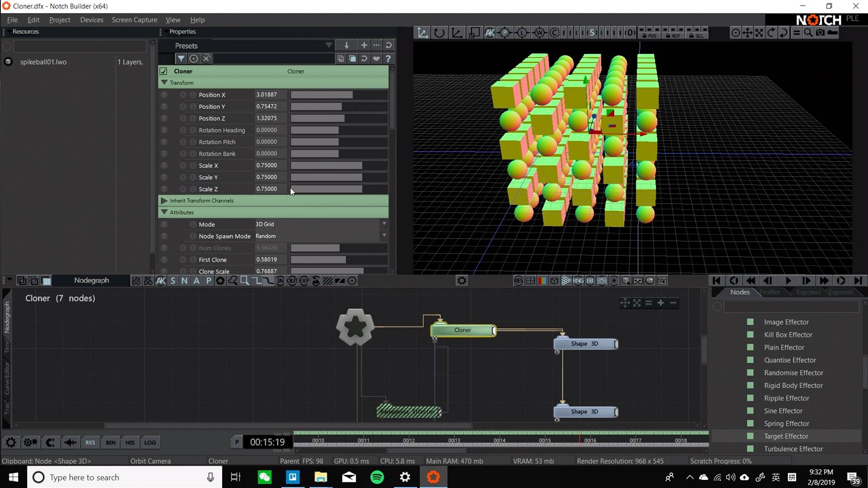Toggle the IN nodegraph icon

click(x=280, y=281)
